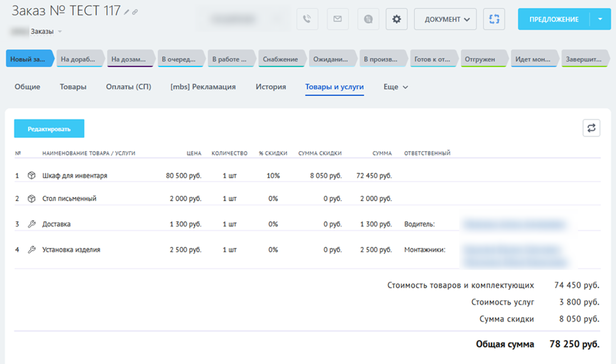
Task: Open the Оплаты (СП) tab
Action: (x=129, y=87)
